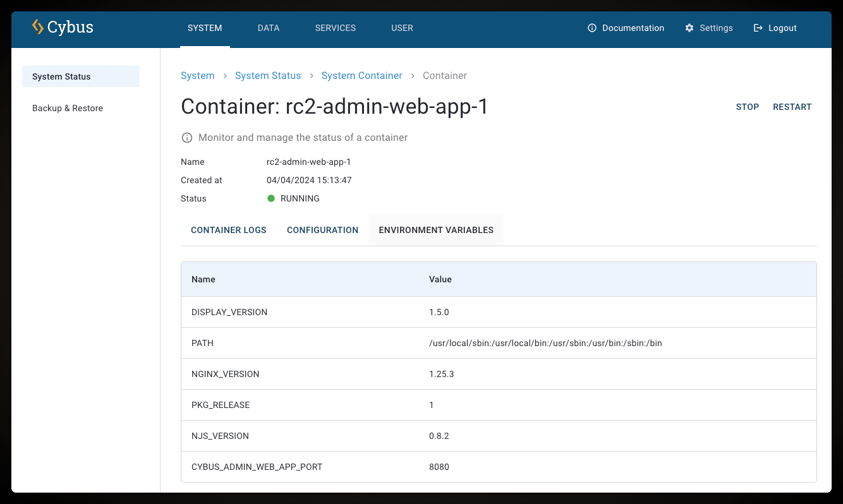Open the DATA menu in top navigation
This screenshot has height=504, width=843.
point(269,28)
